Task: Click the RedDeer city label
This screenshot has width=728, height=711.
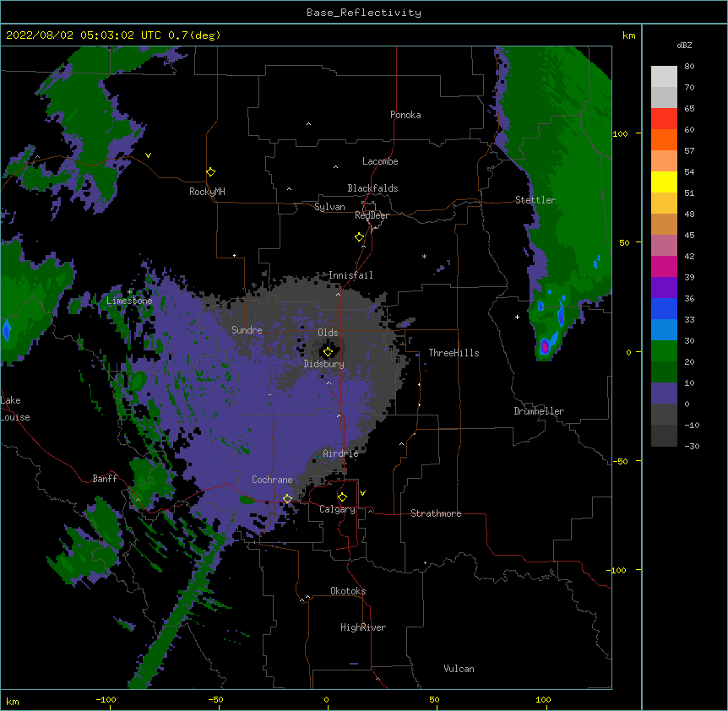Action: (372, 215)
